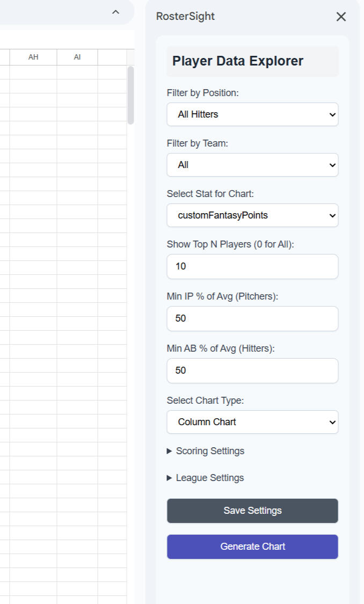Click the Save Settings button
Viewport: 364px width, 604px height.
252,511
